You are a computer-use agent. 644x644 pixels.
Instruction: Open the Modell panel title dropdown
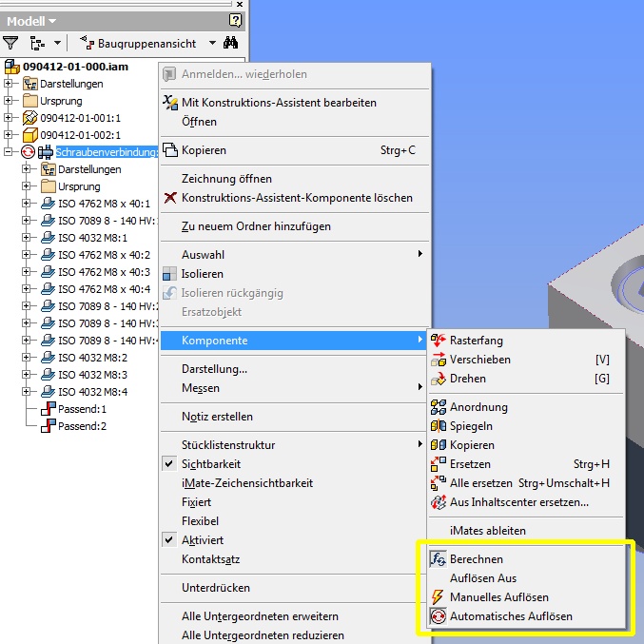click(x=52, y=21)
